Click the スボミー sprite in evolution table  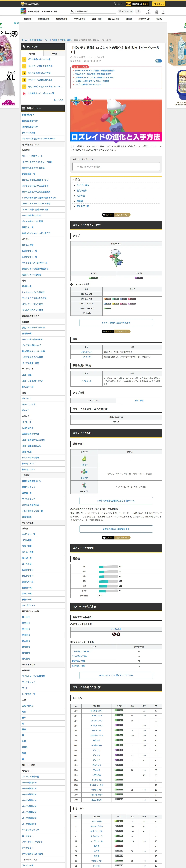(84, 459)
